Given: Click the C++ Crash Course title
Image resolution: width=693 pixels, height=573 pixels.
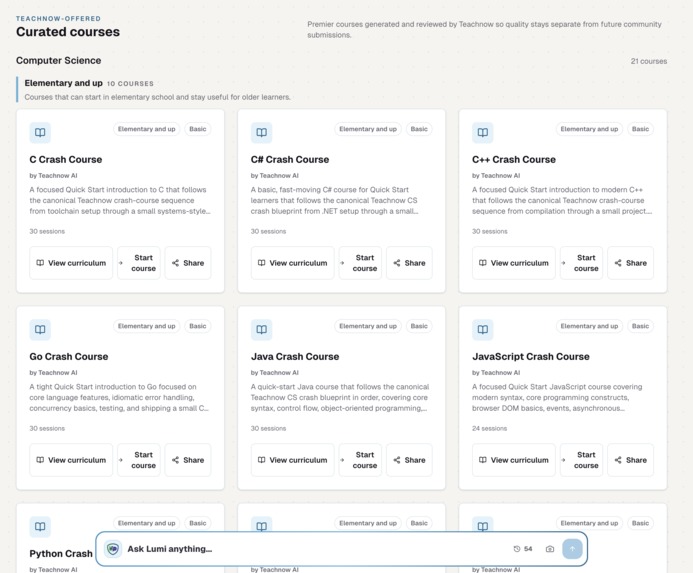Looking at the screenshot, I should coord(514,160).
